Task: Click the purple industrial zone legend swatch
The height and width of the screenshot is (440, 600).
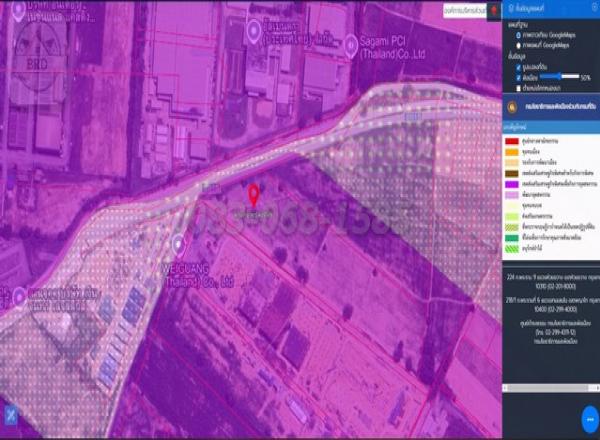Action: click(x=512, y=183)
